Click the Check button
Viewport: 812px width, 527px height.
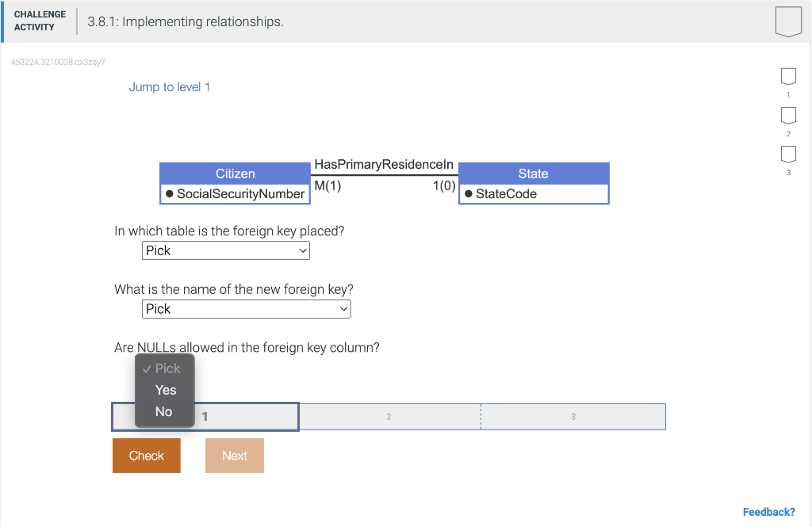click(x=147, y=456)
